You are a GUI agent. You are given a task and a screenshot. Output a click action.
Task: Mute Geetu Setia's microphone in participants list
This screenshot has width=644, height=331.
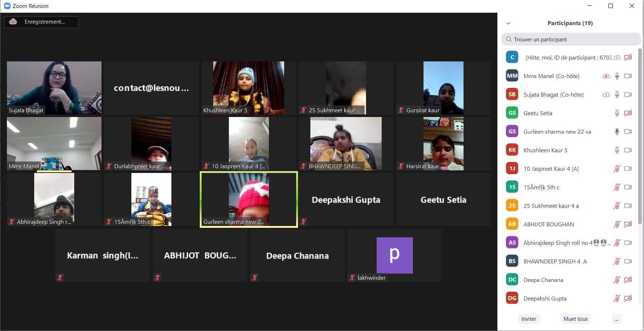[x=617, y=113]
